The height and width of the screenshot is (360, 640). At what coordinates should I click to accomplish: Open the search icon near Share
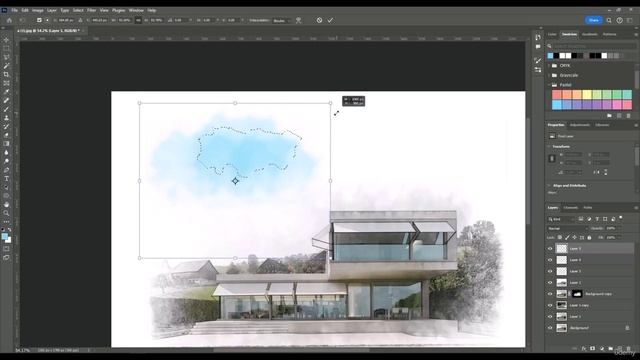coord(609,20)
